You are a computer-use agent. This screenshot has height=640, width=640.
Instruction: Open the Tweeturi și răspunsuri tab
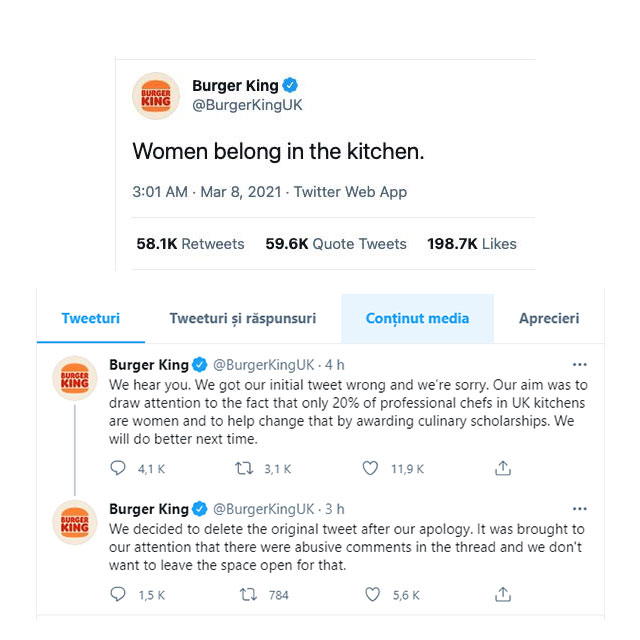tap(242, 319)
